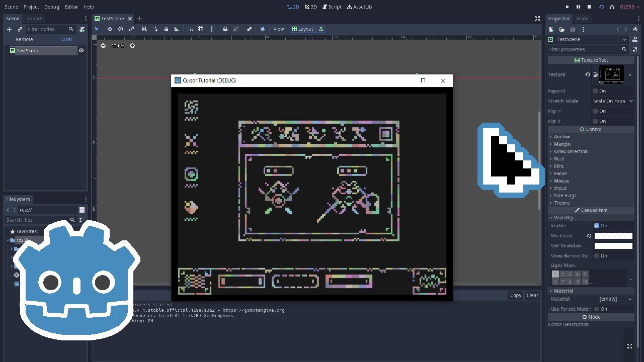The height and width of the screenshot is (362, 644).
Task: Stop the running scene
Action: [590, 7]
